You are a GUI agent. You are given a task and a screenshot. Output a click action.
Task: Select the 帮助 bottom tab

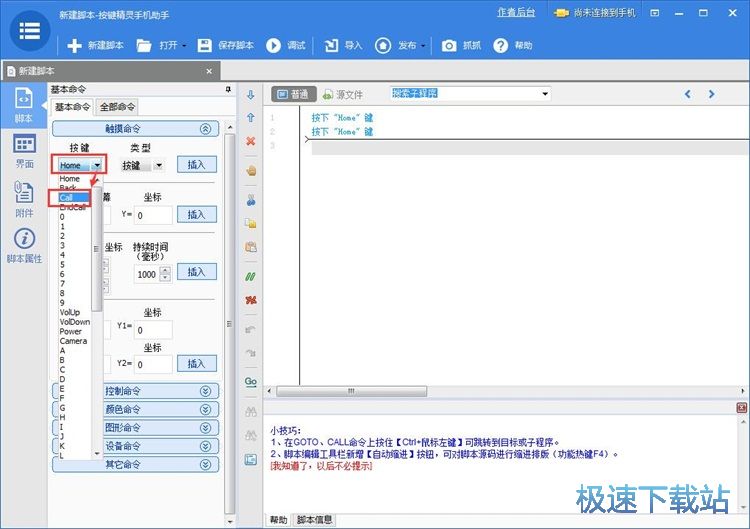[278, 520]
